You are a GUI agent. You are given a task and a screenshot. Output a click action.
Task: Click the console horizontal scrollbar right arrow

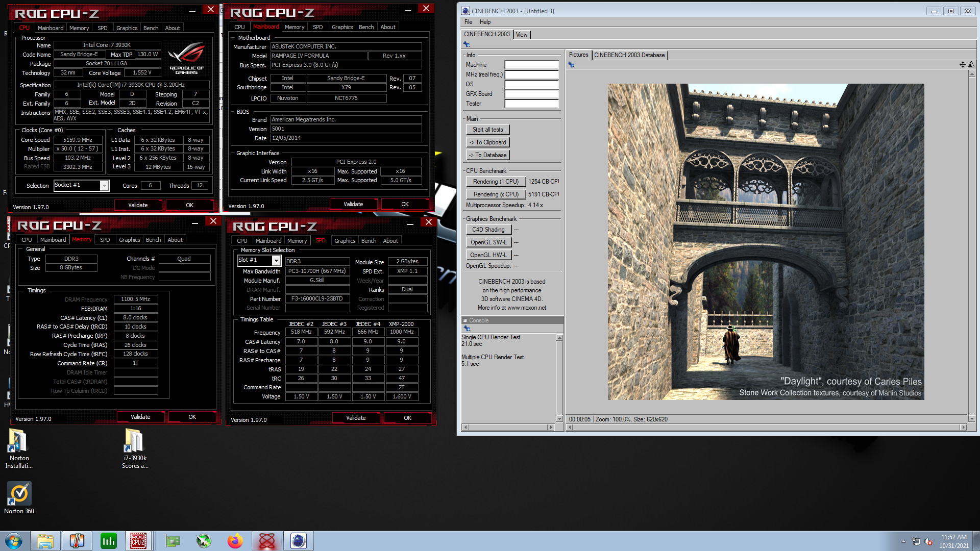pyautogui.click(x=551, y=428)
